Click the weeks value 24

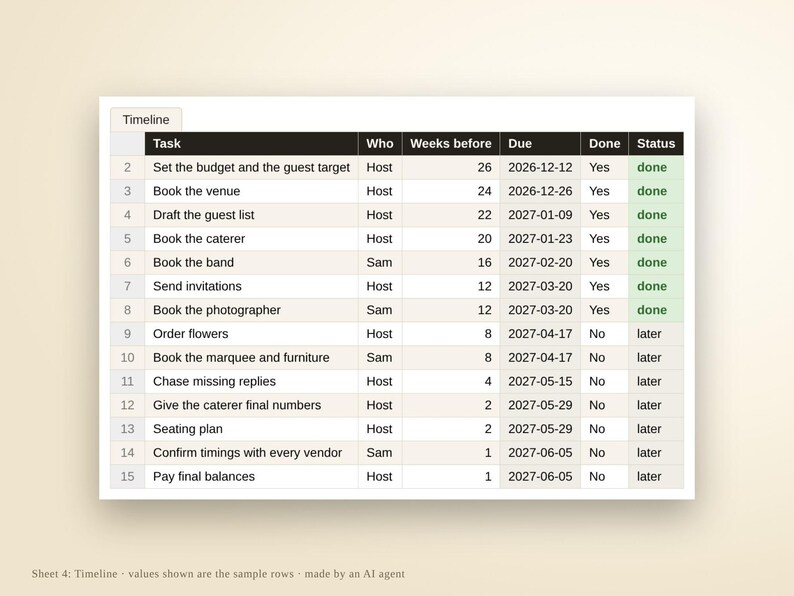pyautogui.click(x=451, y=191)
